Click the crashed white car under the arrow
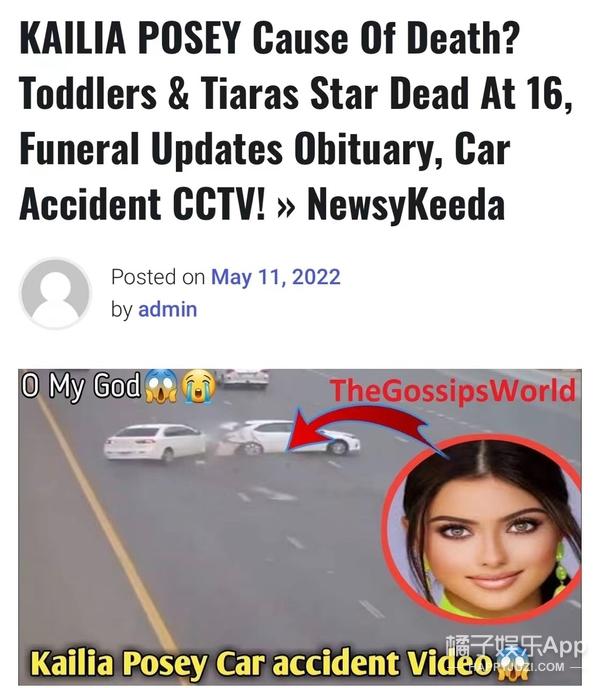 [x=289, y=438]
